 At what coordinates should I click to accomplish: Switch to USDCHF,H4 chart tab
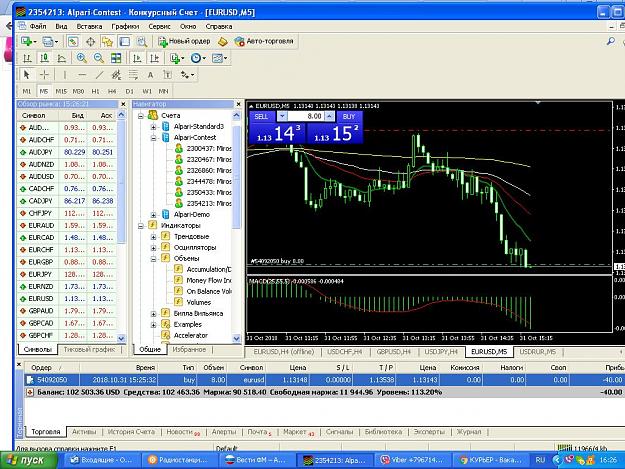[x=344, y=352]
